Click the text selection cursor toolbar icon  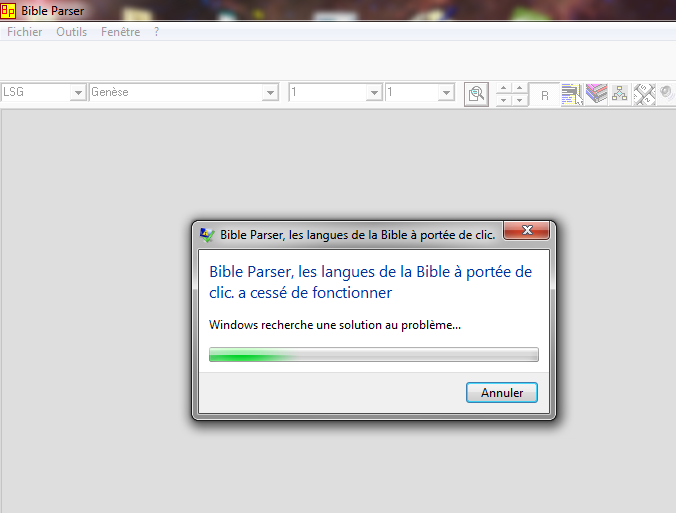[573, 94]
